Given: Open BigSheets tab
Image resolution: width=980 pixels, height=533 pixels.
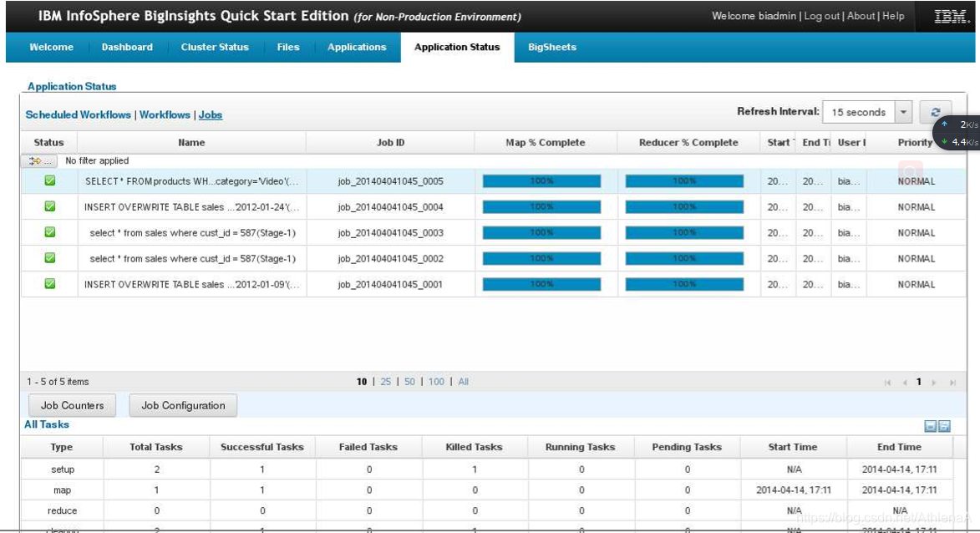Looking at the screenshot, I should click(552, 47).
